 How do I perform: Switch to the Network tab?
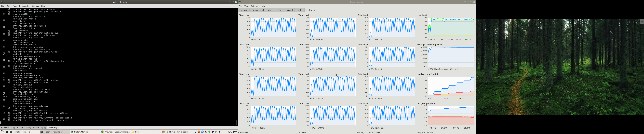[x=290, y=10]
